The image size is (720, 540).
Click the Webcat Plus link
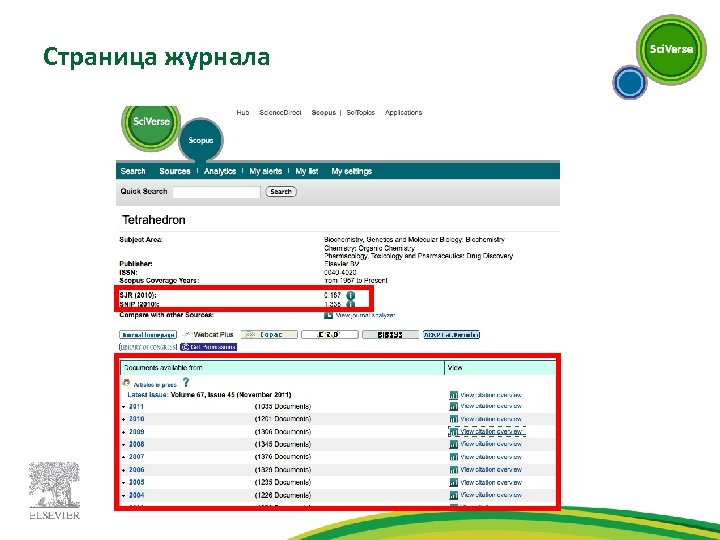209,335
